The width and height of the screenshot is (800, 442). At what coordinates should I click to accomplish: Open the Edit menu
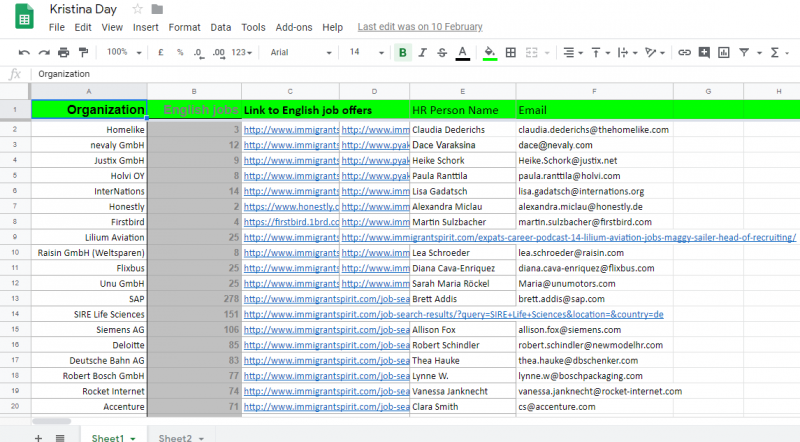[x=83, y=27]
